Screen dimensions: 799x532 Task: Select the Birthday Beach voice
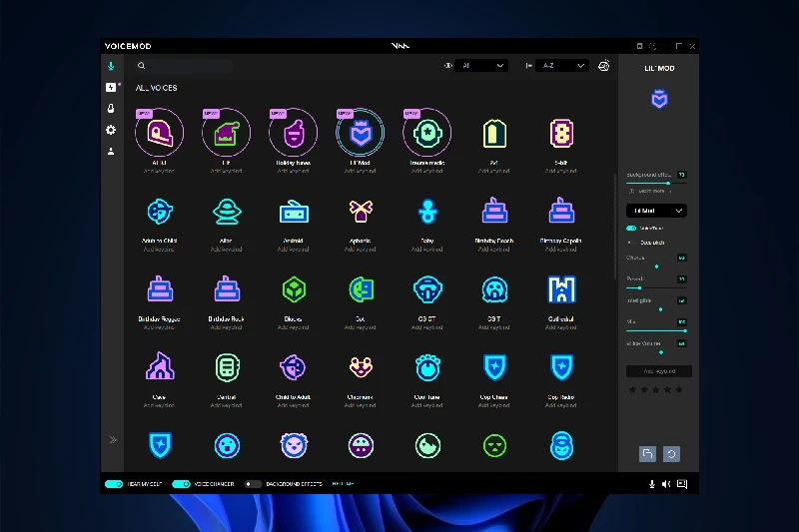pos(494,211)
